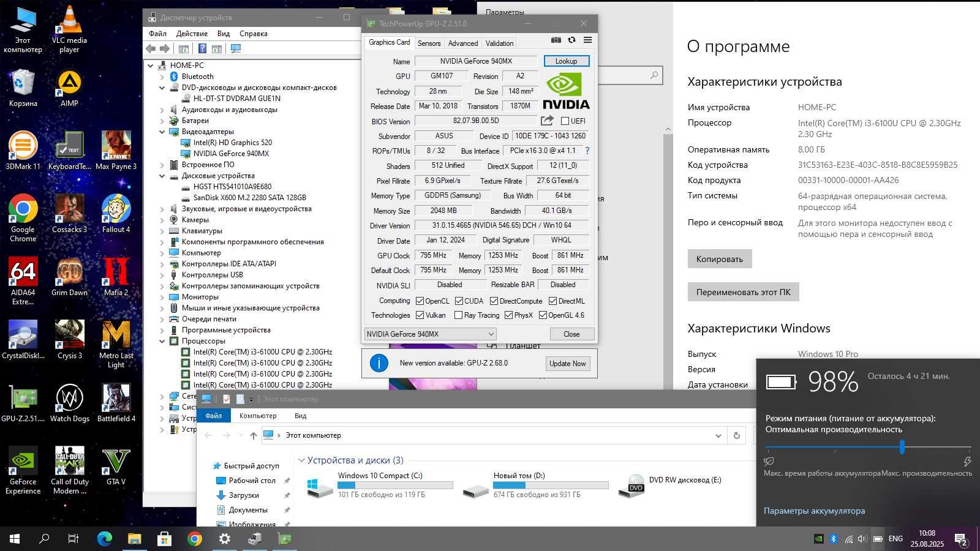Open the Max Payne 3 shortcut
Screen dimensions: 980x551
tap(116, 151)
